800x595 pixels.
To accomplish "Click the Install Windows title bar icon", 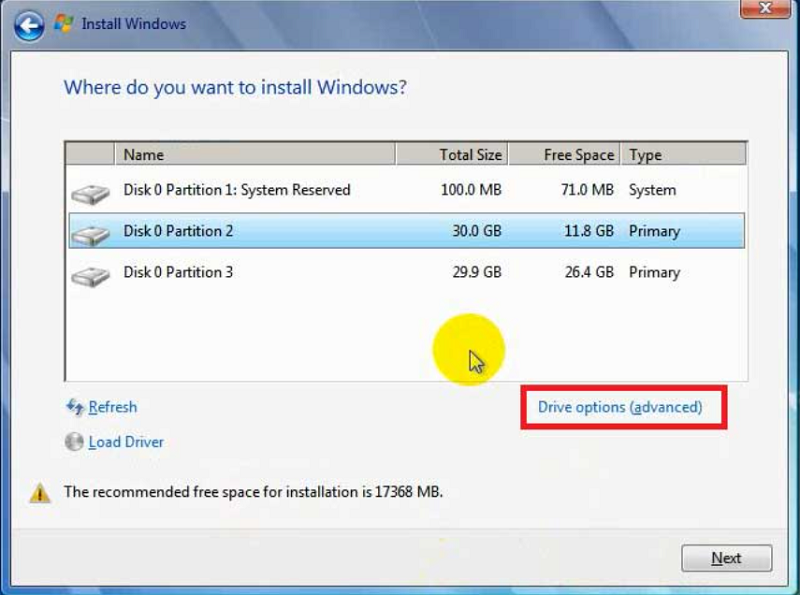I will (x=64, y=23).
